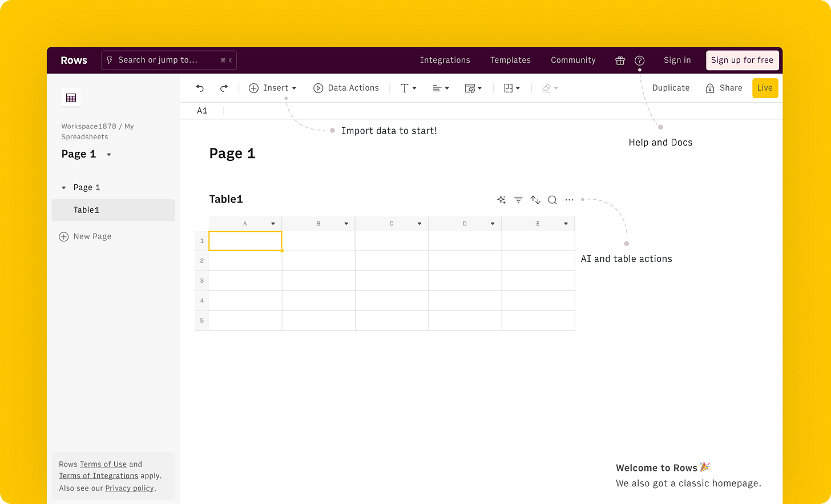This screenshot has width=831, height=504.
Task: Click the A1 cell reference box
Action: point(202,111)
